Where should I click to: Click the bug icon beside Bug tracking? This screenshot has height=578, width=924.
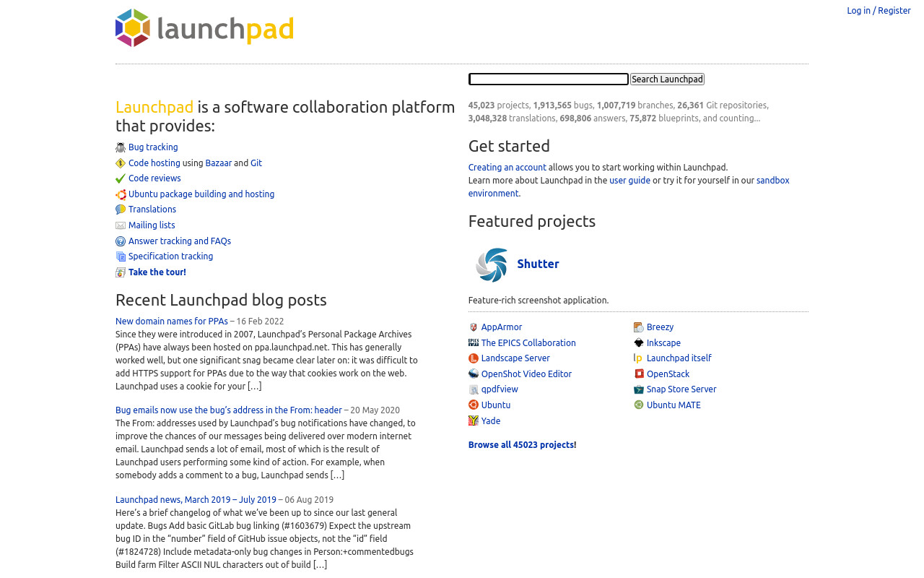(121, 147)
